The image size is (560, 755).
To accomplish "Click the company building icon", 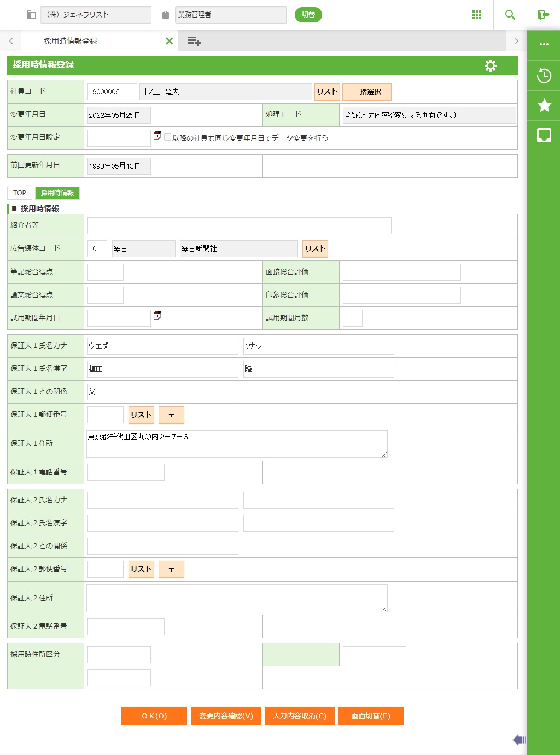I will coord(31,15).
